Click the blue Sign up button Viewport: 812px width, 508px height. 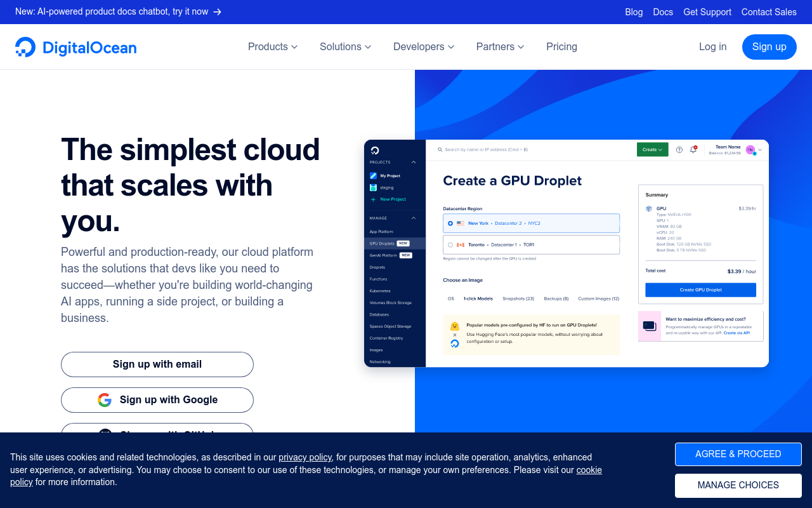(x=769, y=47)
